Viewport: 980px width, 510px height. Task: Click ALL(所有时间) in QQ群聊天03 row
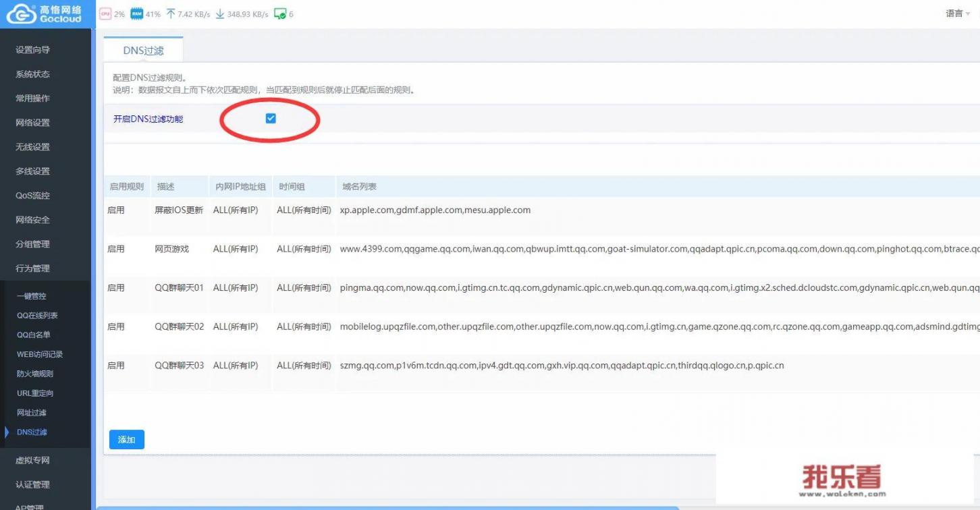[304, 366]
